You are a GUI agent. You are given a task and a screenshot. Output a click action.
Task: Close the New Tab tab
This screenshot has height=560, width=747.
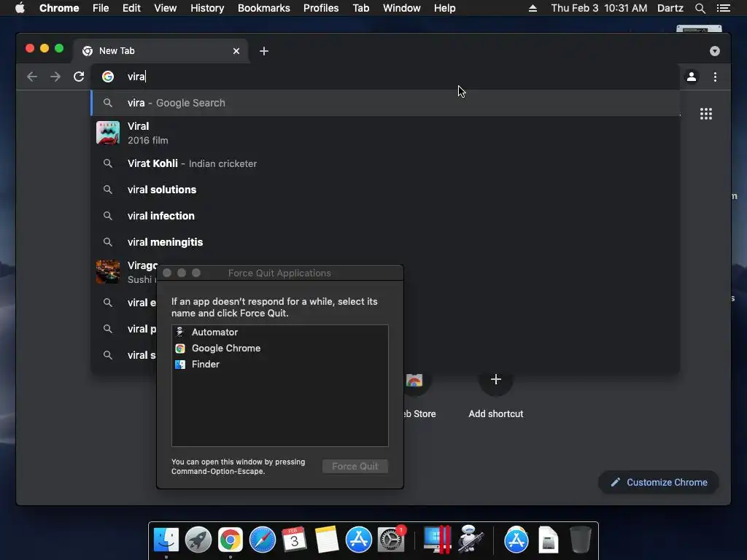(236, 51)
